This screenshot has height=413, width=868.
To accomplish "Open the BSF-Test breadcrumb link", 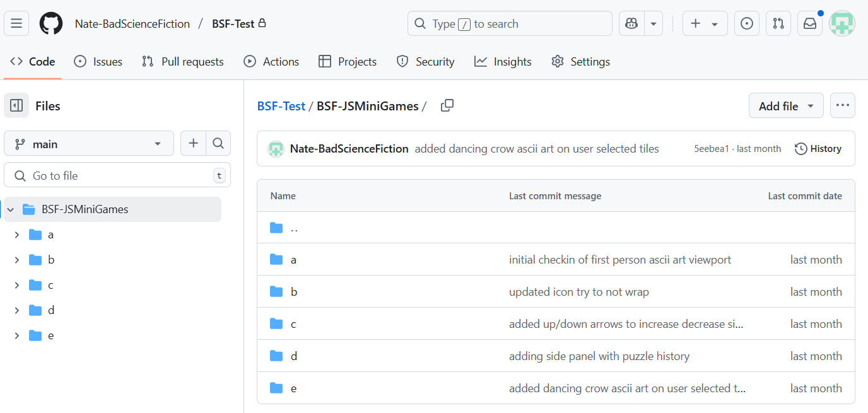I will [281, 106].
